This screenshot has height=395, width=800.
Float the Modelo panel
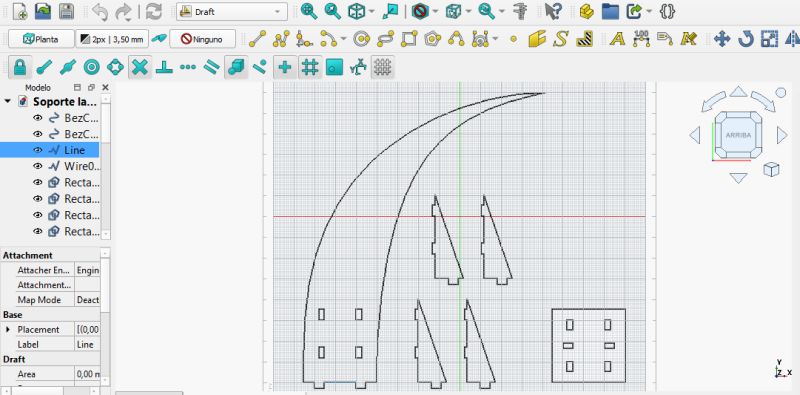(91, 87)
